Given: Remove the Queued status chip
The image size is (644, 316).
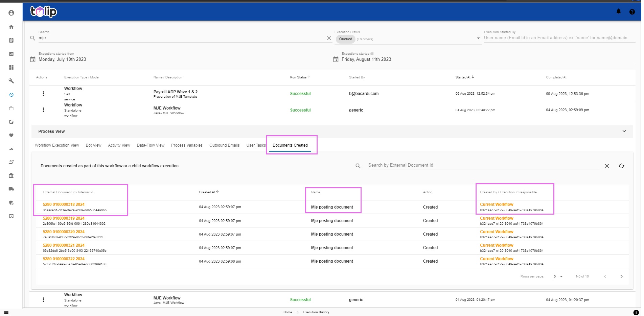Looking at the screenshot, I should click(x=346, y=39).
